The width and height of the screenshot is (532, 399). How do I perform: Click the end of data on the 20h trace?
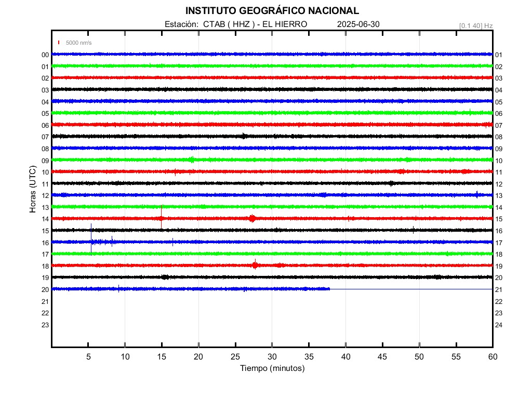click(x=329, y=289)
